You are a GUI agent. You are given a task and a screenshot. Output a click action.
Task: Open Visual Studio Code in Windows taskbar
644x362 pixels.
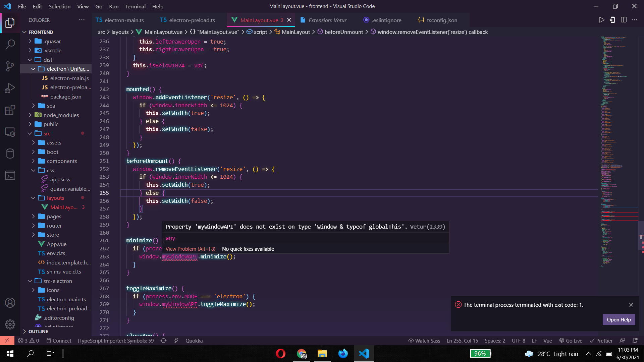(x=364, y=354)
